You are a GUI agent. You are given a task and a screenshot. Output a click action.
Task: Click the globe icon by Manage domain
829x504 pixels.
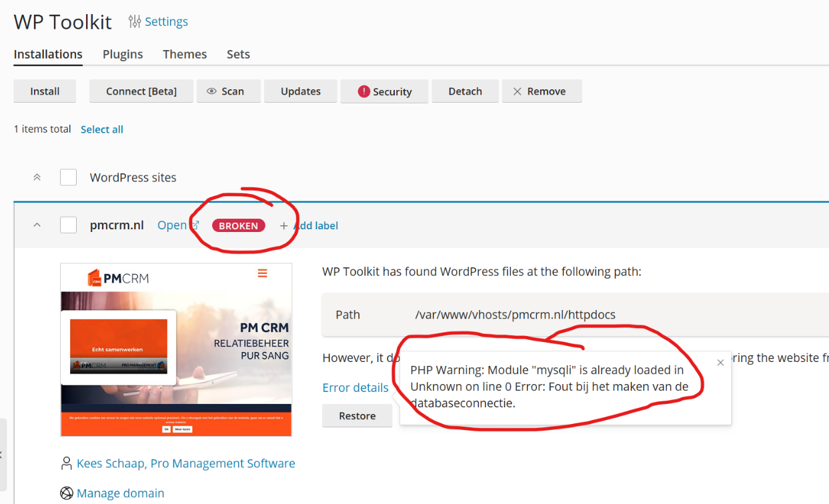click(x=66, y=493)
